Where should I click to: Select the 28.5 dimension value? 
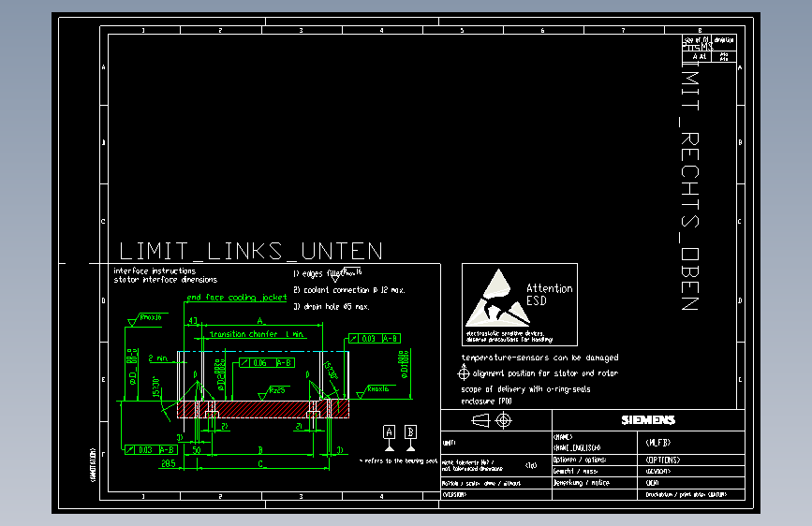click(x=169, y=464)
